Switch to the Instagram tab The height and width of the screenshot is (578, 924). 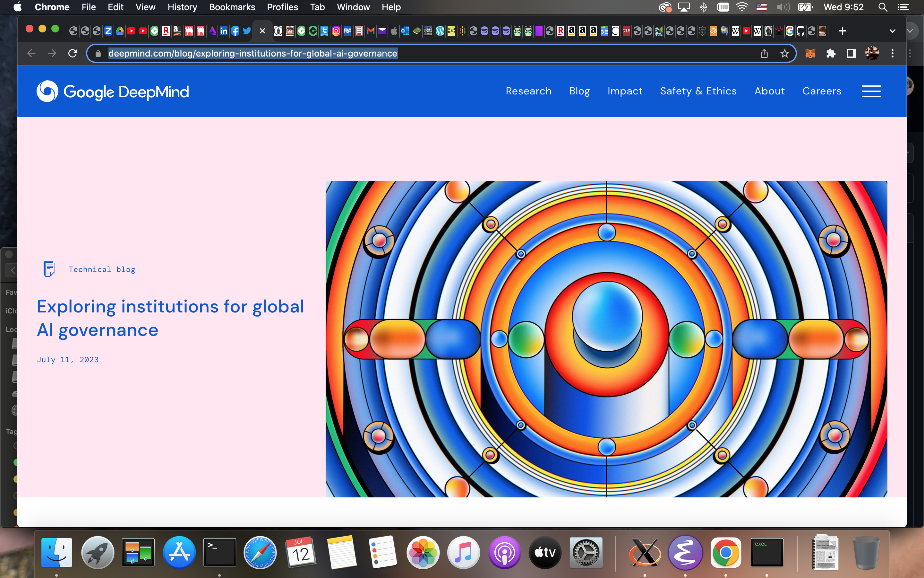pos(336,31)
